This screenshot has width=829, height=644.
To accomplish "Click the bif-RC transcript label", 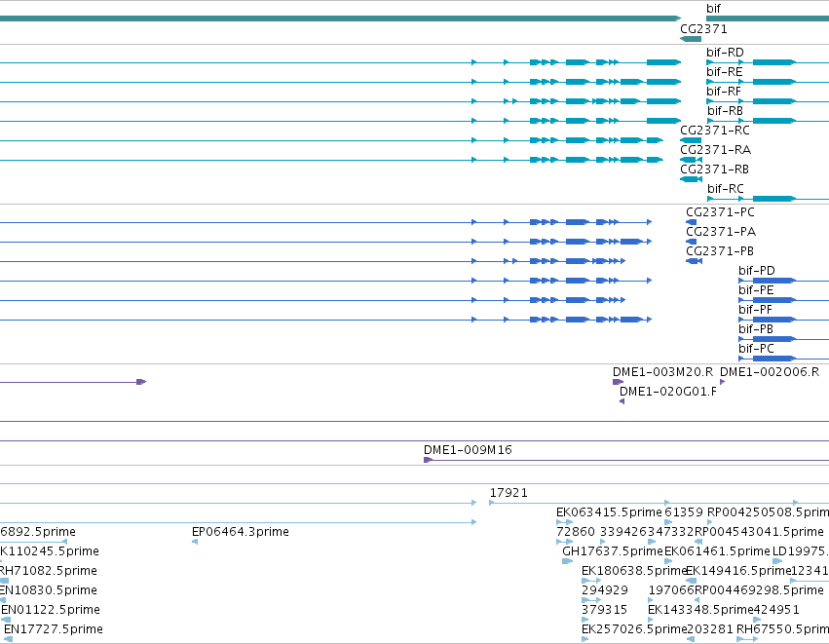I will click(726, 189).
